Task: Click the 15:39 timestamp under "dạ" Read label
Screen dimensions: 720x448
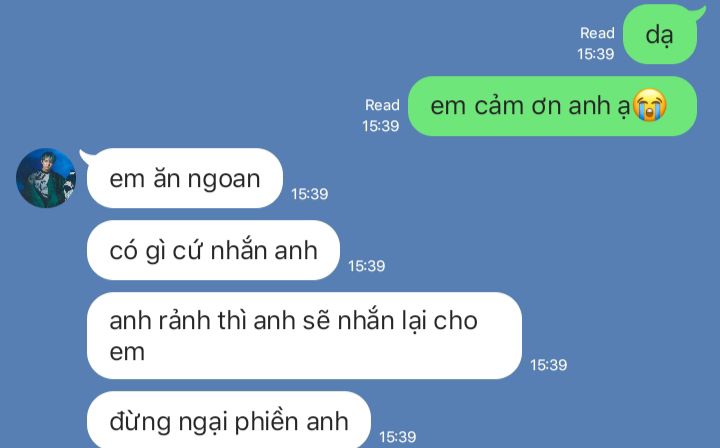Action: point(596,54)
